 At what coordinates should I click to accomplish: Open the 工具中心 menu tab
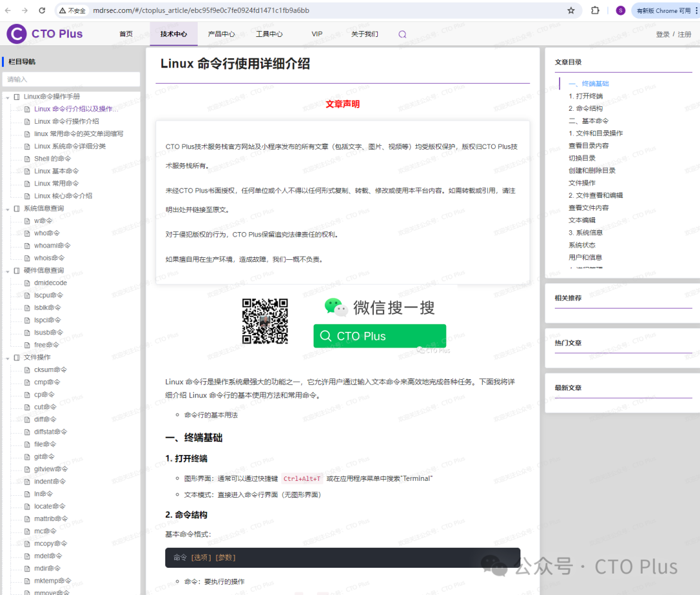tap(269, 34)
